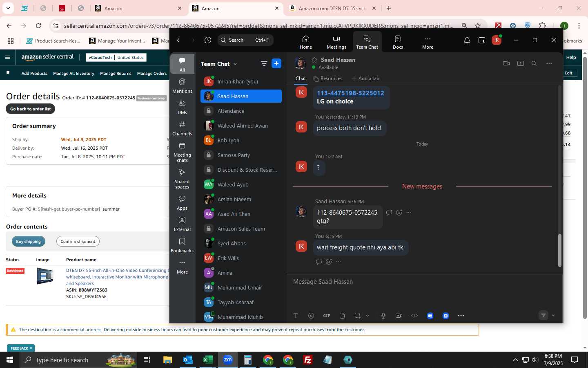The height and width of the screenshot is (368, 588).
Task: Go back in Zoom navigation
Action: coord(178,40)
